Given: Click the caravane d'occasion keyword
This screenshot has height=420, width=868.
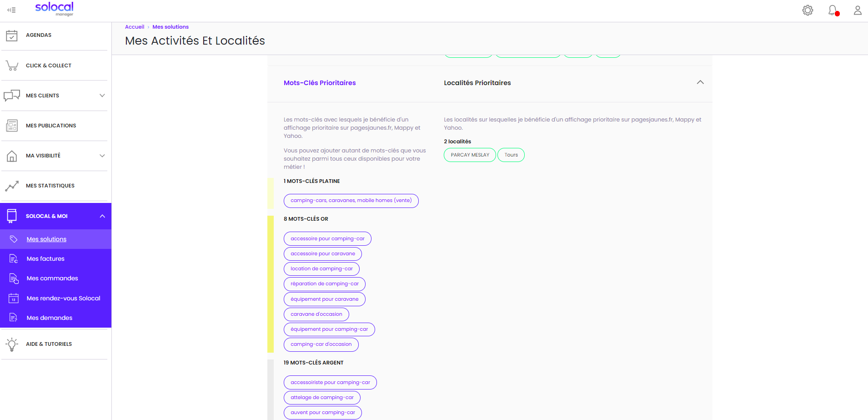Looking at the screenshot, I should click(316, 314).
